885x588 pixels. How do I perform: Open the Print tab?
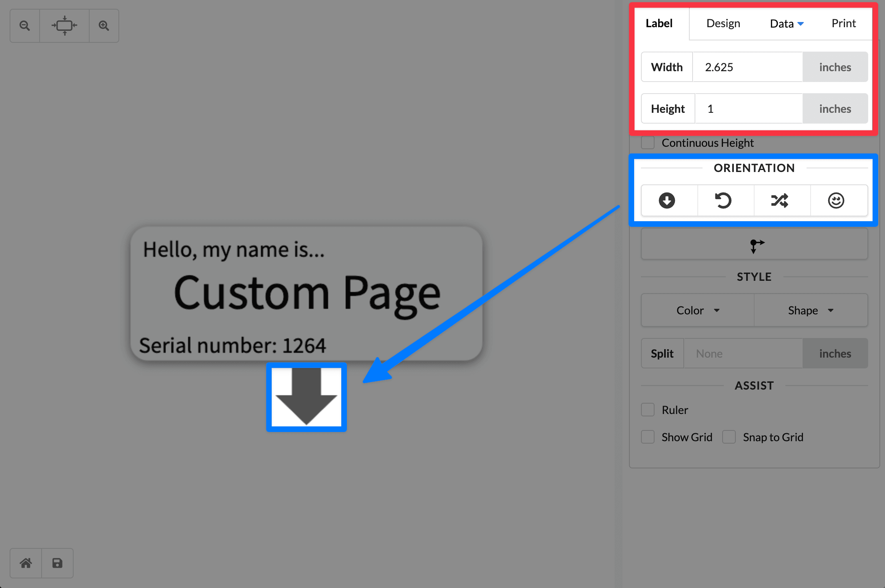843,24
